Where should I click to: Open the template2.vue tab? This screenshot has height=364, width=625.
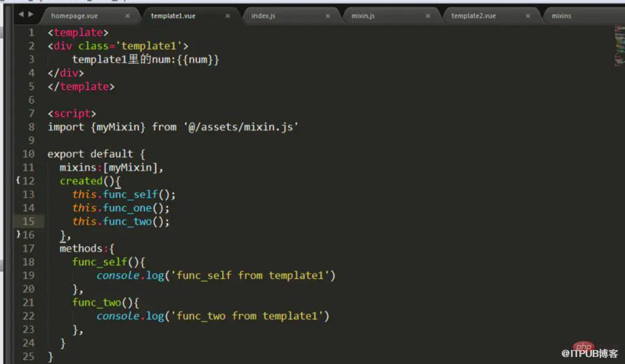coord(473,16)
